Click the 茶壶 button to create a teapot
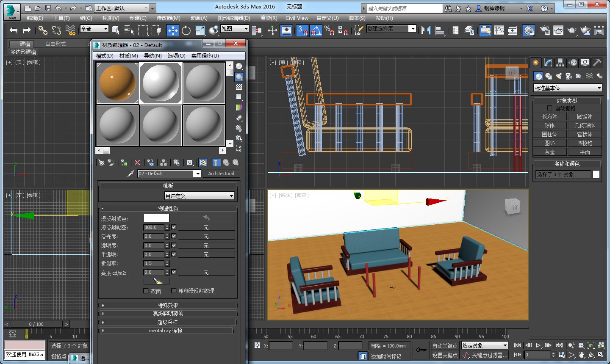The height and width of the screenshot is (364, 610). click(x=549, y=152)
